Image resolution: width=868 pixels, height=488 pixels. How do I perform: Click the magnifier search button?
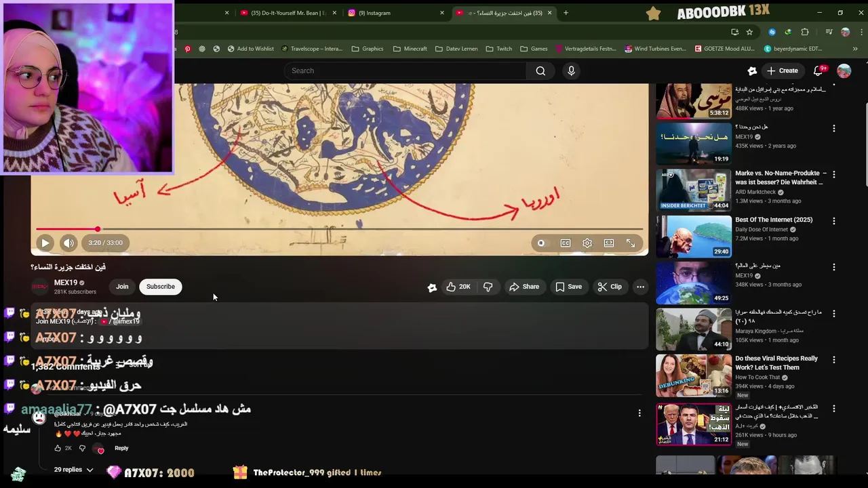click(x=540, y=70)
